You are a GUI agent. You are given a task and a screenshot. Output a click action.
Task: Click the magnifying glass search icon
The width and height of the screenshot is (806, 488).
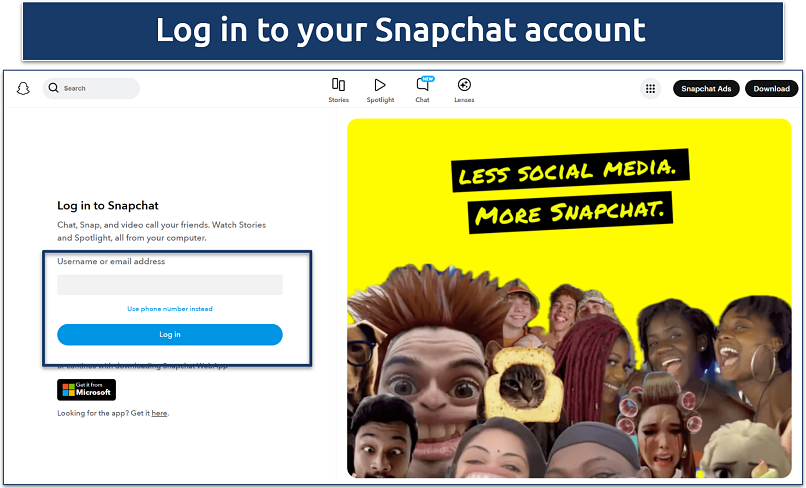54,88
